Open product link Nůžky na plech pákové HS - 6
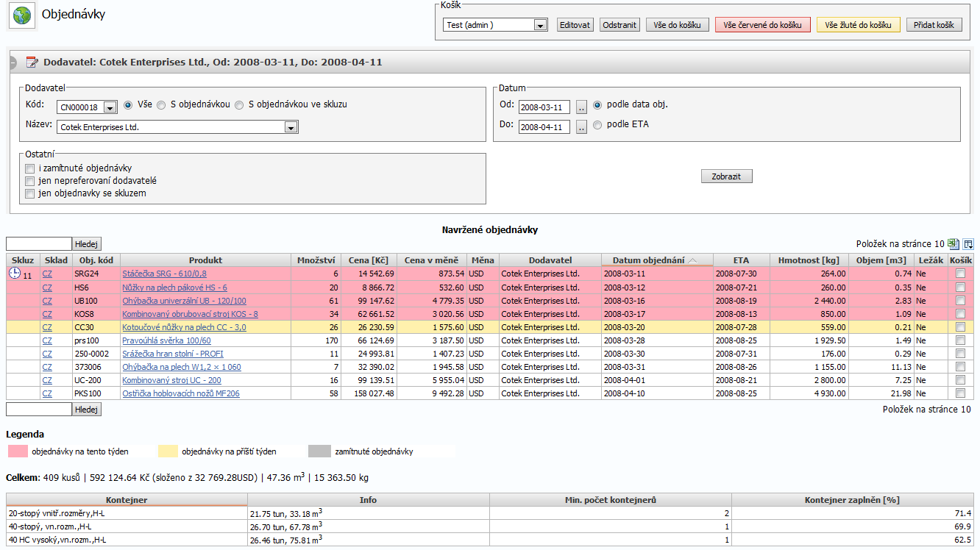Image resolution: width=980 pixels, height=550 pixels. pyautogui.click(x=174, y=287)
